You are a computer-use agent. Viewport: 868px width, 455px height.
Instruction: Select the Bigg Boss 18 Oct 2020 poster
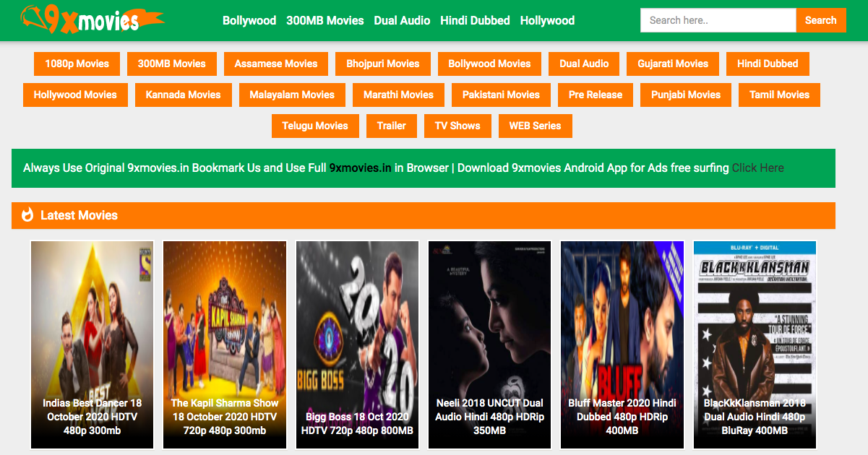357,344
